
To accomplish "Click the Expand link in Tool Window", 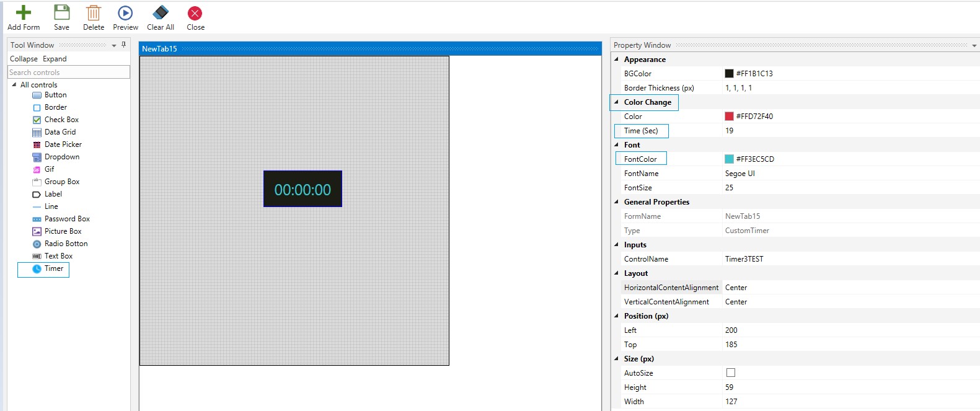I will coord(55,59).
